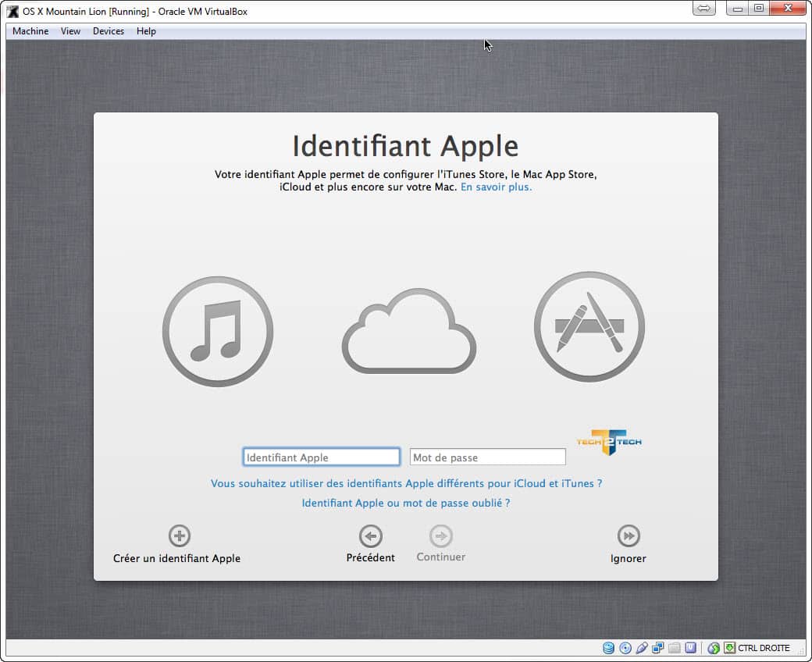Click the shared folders status icon

pos(675,647)
